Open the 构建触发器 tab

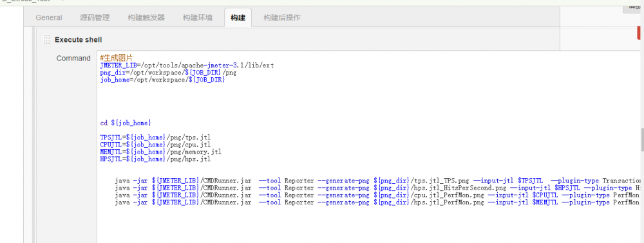[146, 17]
